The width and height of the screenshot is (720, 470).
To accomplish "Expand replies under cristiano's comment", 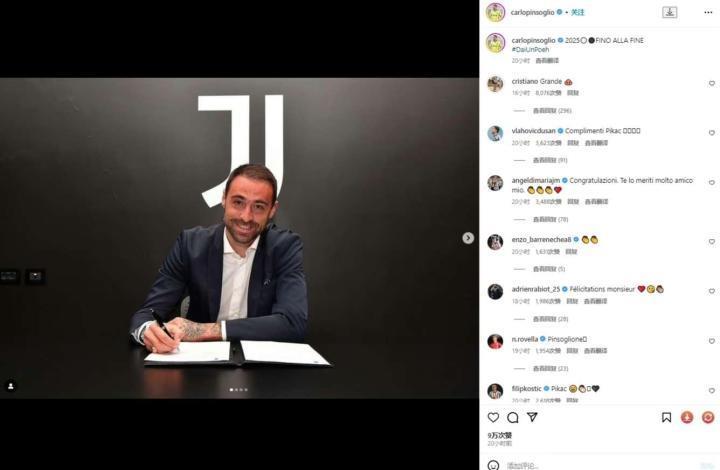I will click(552, 111).
